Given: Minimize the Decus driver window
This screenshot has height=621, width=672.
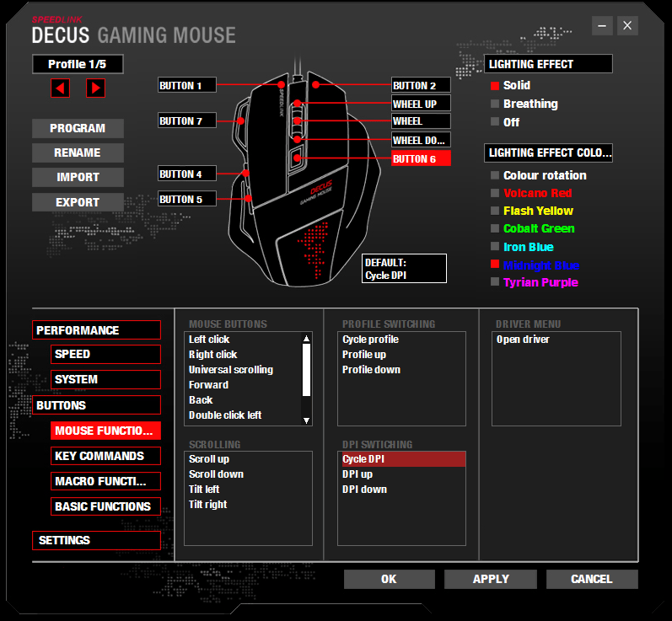Looking at the screenshot, I should pos(602,25).
